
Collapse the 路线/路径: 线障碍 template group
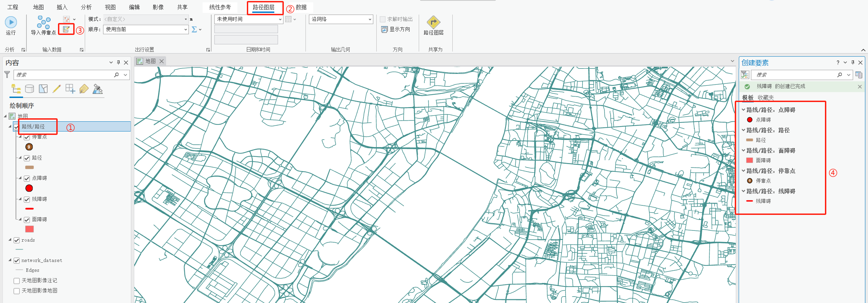point(744,191)
